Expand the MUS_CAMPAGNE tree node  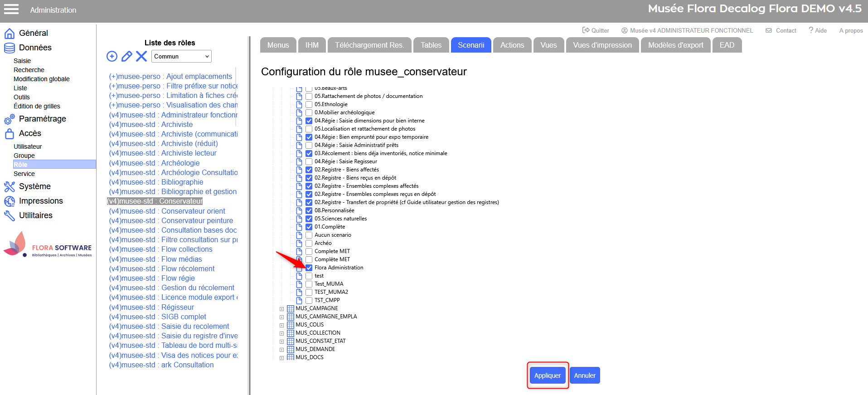click(x=281, y=309)
